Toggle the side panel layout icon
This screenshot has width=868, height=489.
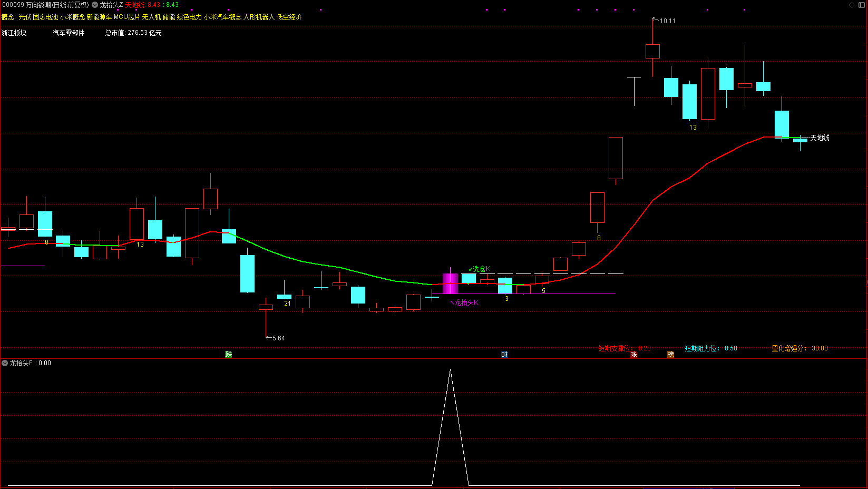click(x=862, y=5)
